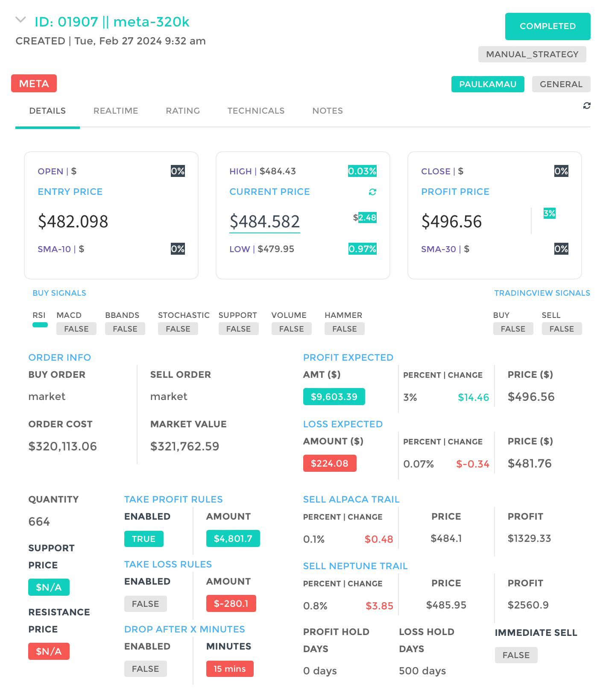This screenshot has height=700, width=603.
Task: Click the PAULKAMAU user tag
Action: [487, 84]
